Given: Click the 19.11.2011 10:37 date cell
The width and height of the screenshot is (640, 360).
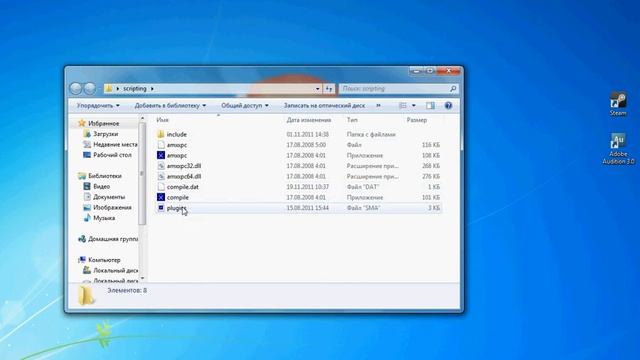Looking at the screenshot, I should [307, 187].
